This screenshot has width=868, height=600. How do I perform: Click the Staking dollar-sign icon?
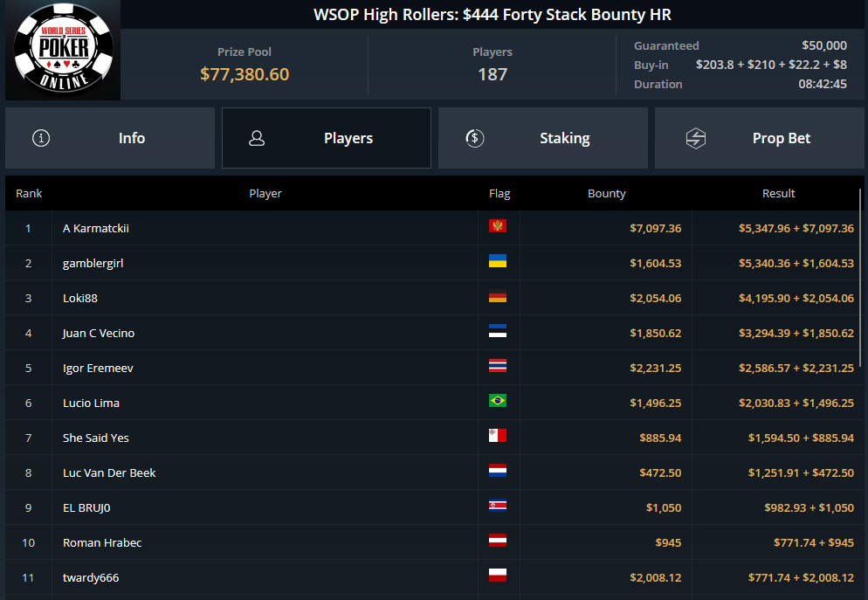(474, 138)
